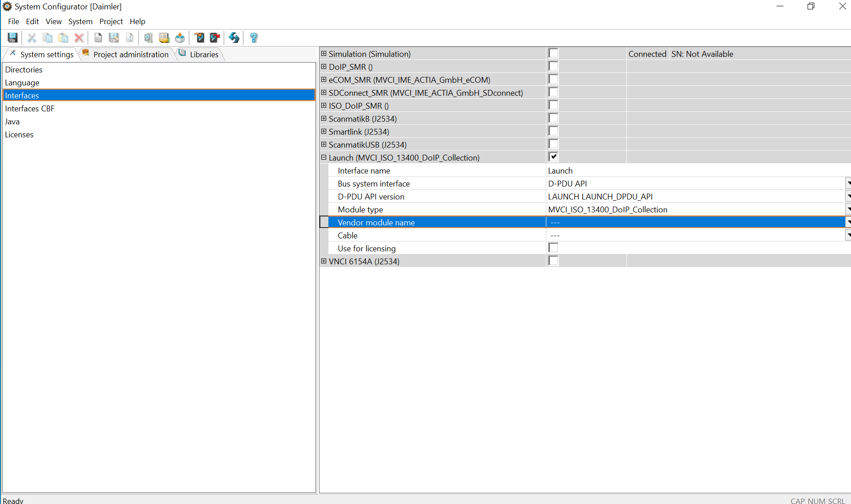Enable the DoIP_SMR interface checkbox
Viewport: 851px width, 504px height.
553,66
